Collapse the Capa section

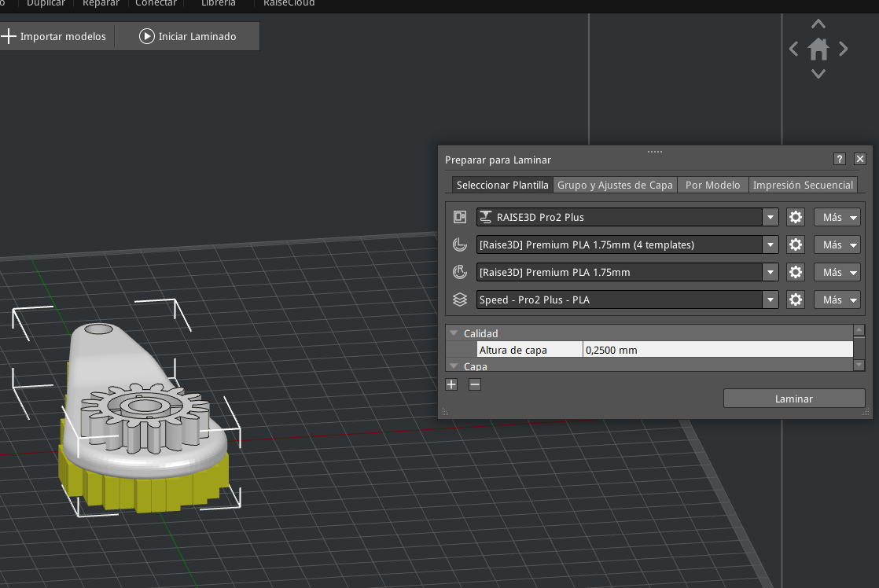coord(454,366)
